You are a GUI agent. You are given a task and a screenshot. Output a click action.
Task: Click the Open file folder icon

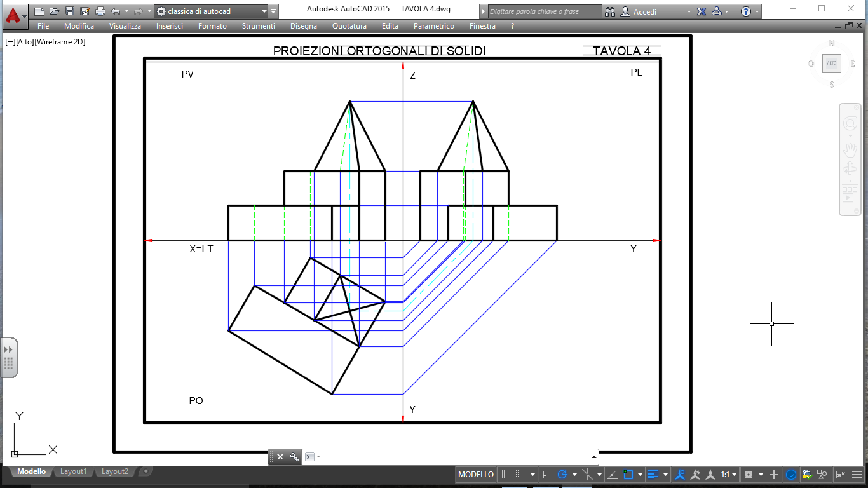55,11
